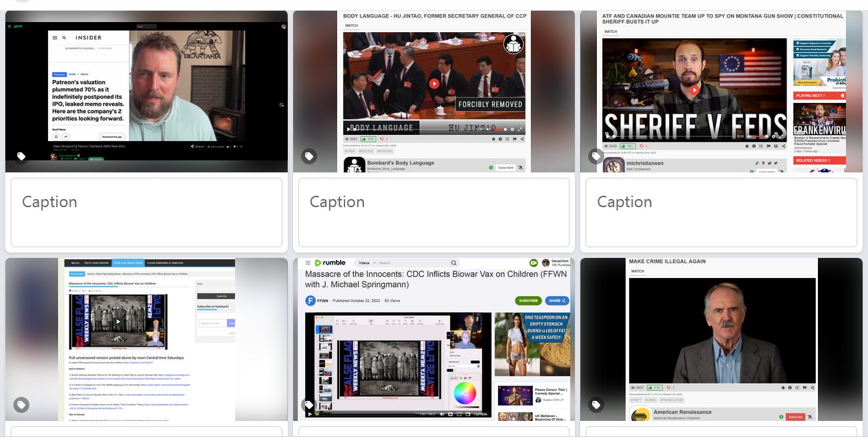Click the Caption field under the Sheriff v Feds image

721,212
